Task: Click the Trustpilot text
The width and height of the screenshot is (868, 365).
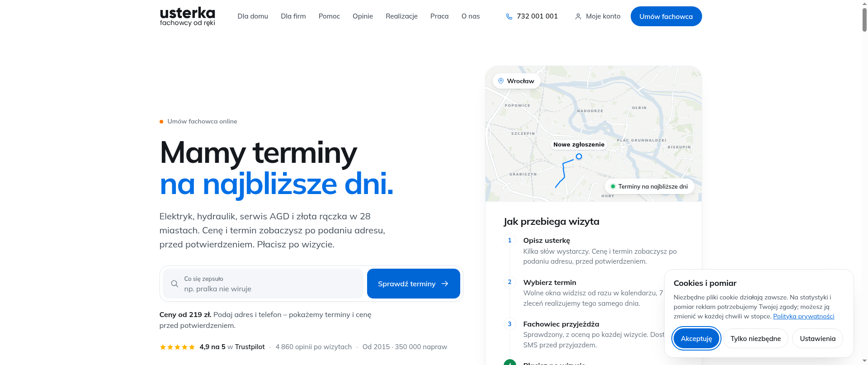Action: pos(250,347)
